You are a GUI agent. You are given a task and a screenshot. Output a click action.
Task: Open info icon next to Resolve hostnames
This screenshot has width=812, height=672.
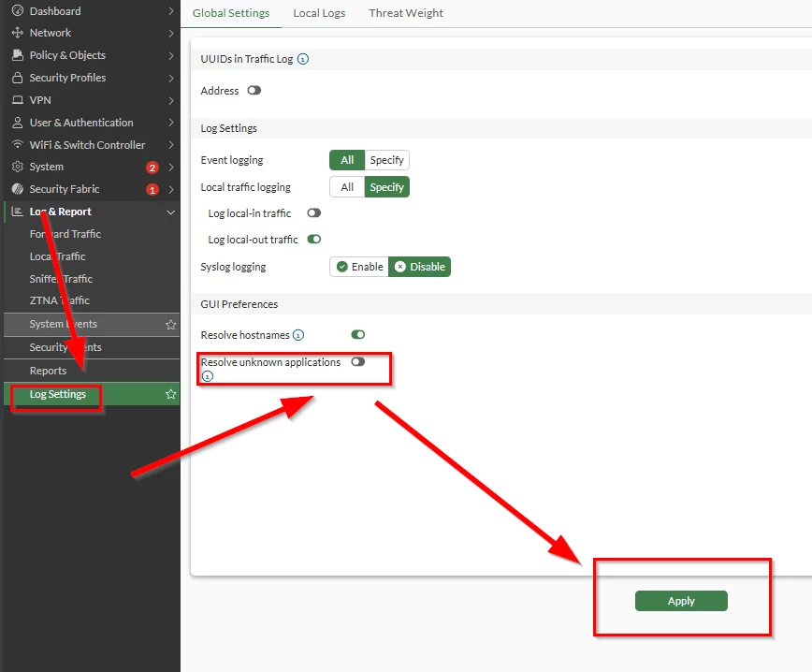point(298,335)
